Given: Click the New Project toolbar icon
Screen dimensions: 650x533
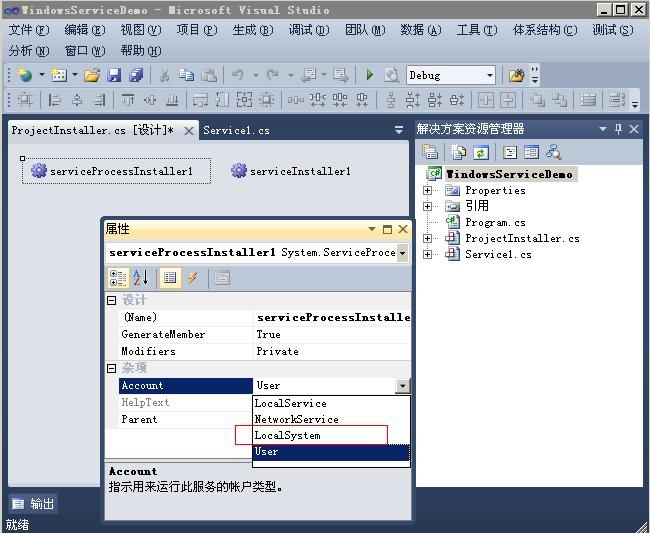Looking at the screenshot, I should pos(25,75).
